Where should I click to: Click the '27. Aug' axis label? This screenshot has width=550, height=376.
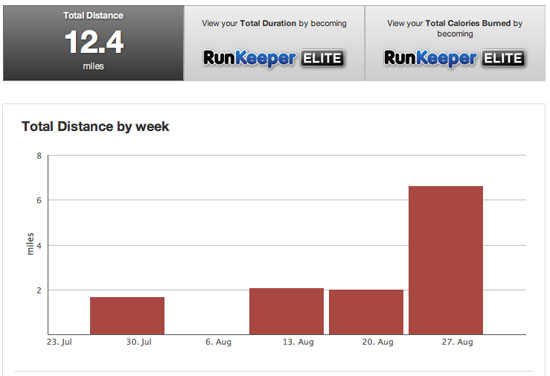[457, 342]
